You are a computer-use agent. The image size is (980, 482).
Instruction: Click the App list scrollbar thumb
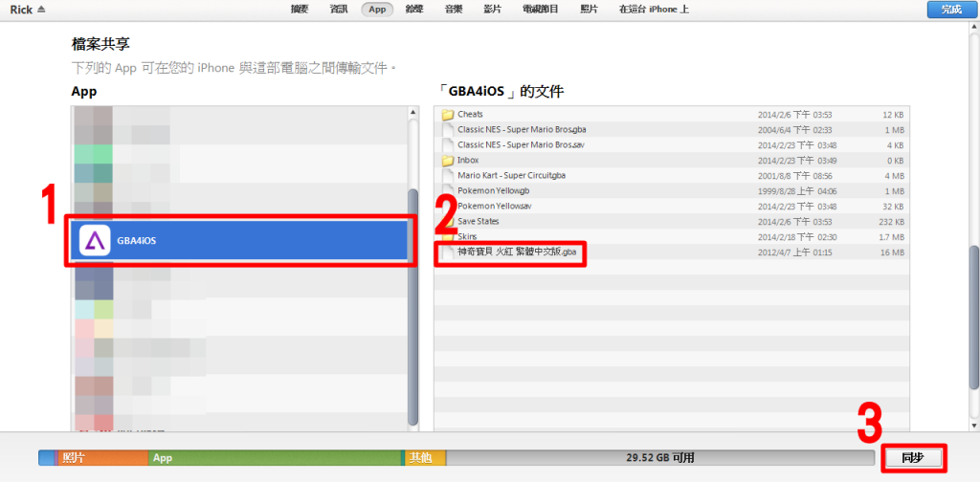coord(413,306)
